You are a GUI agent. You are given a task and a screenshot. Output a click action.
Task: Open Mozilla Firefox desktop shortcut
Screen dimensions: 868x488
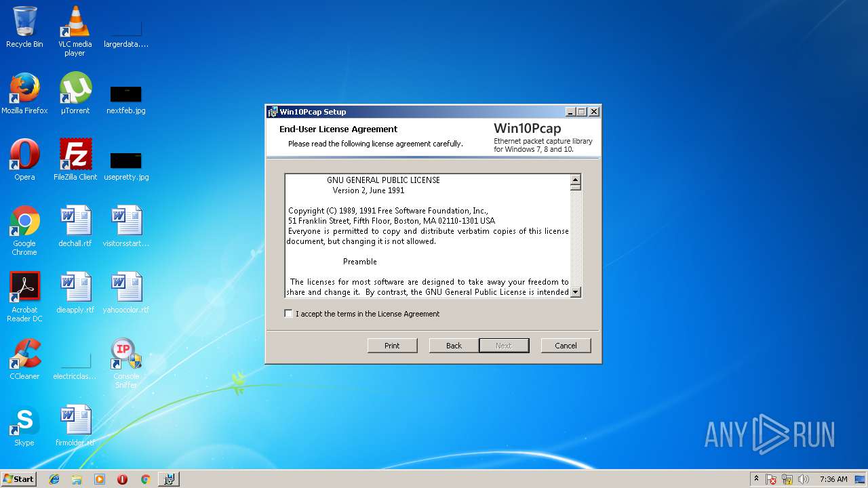(x=24, y=94)
